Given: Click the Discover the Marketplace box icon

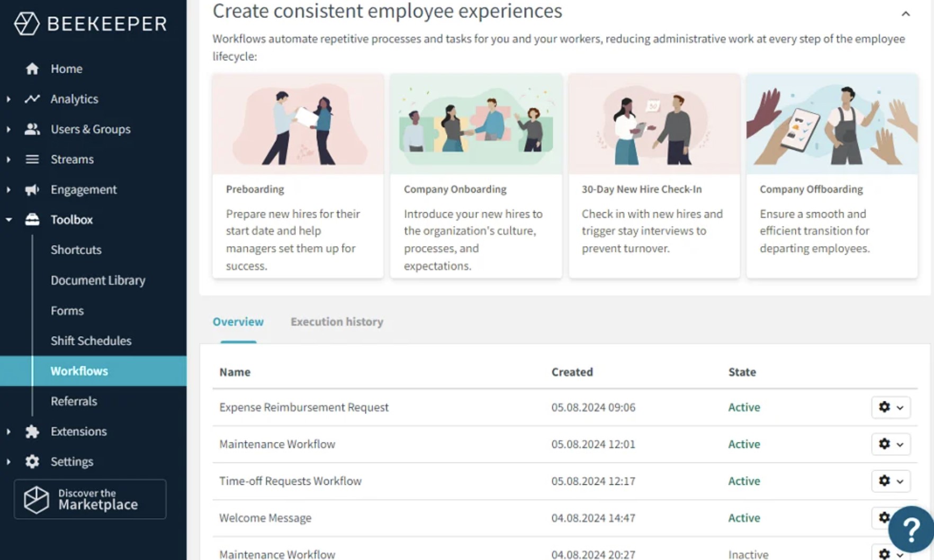Looking at the screenshot, I should 37,500.
